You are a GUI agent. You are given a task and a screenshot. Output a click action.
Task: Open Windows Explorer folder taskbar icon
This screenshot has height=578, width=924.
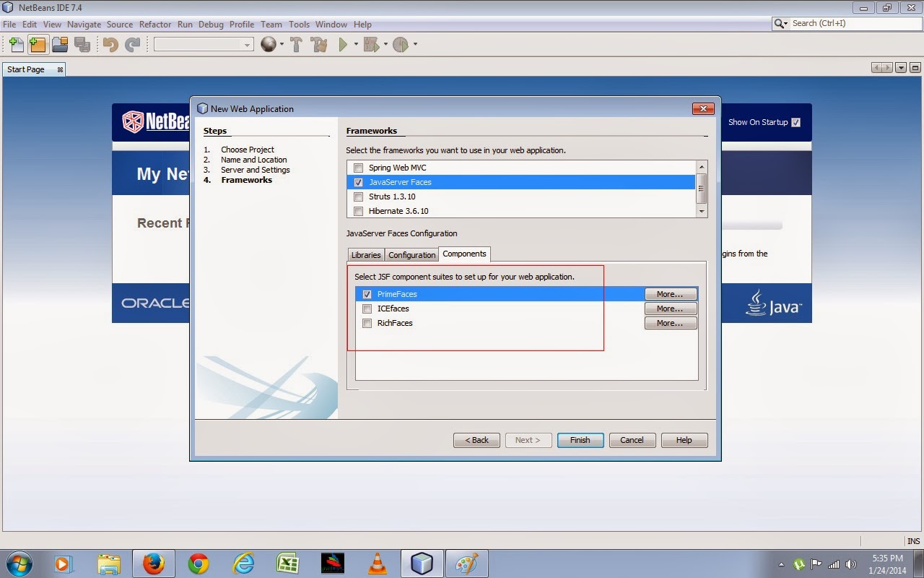108,564
